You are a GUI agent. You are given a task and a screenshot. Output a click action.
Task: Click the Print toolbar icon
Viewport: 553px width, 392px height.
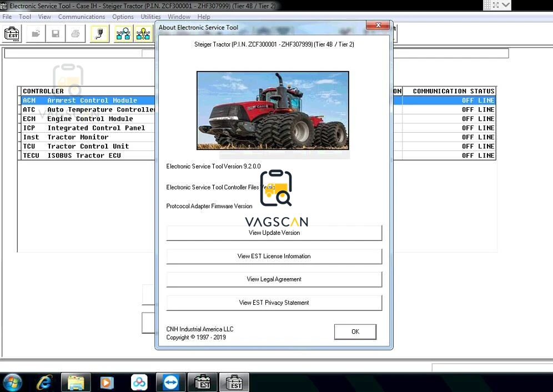[x=76, y=34]
